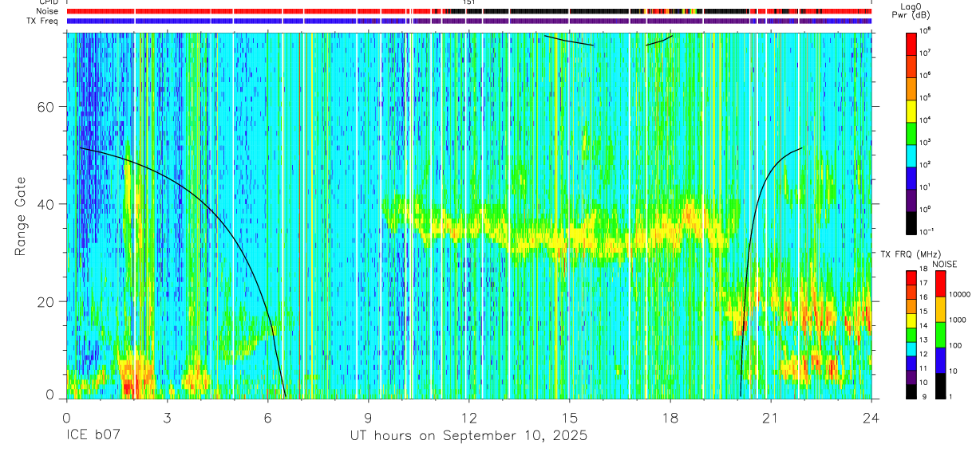Image resolution: width=980 pixels, height=452 pixels.
Task: Click the yellow segment of the Lag0 Pwr colorbar
Action: [x=911, y=109]
